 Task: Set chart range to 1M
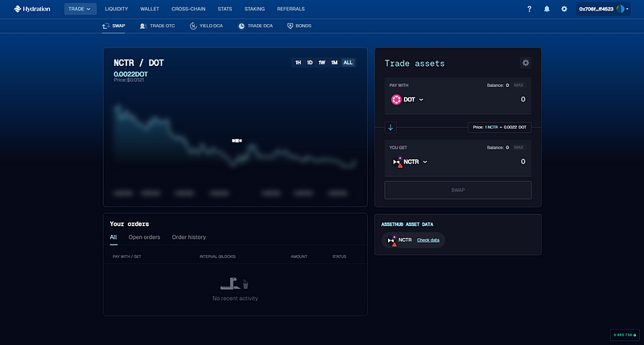click(x=334, y=63)
